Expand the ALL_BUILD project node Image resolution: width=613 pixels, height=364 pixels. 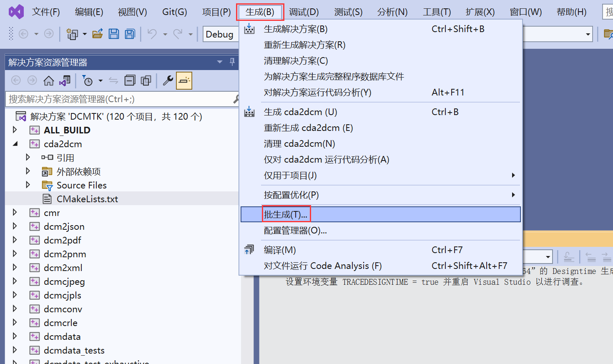15,130
